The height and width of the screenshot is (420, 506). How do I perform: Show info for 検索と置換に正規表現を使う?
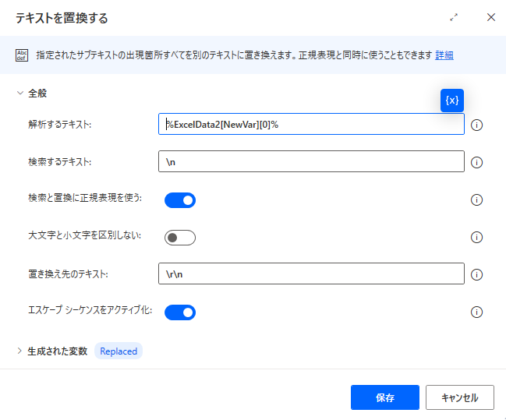(476, 199)
